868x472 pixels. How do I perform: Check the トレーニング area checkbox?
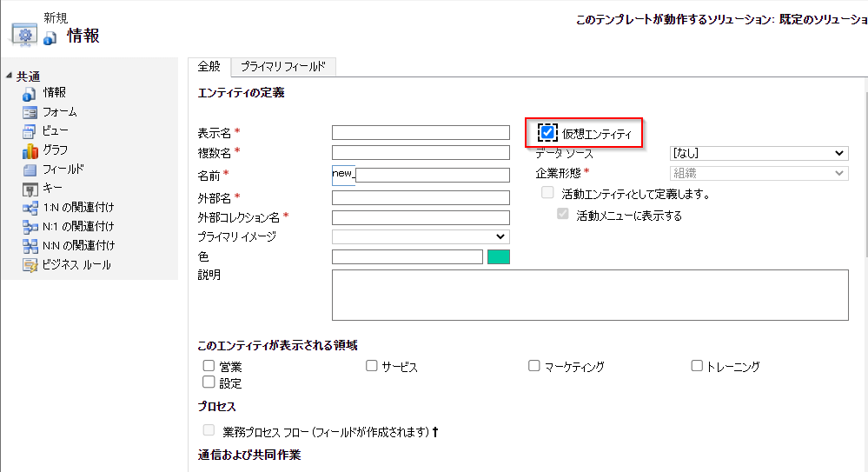tap(697, 366)
